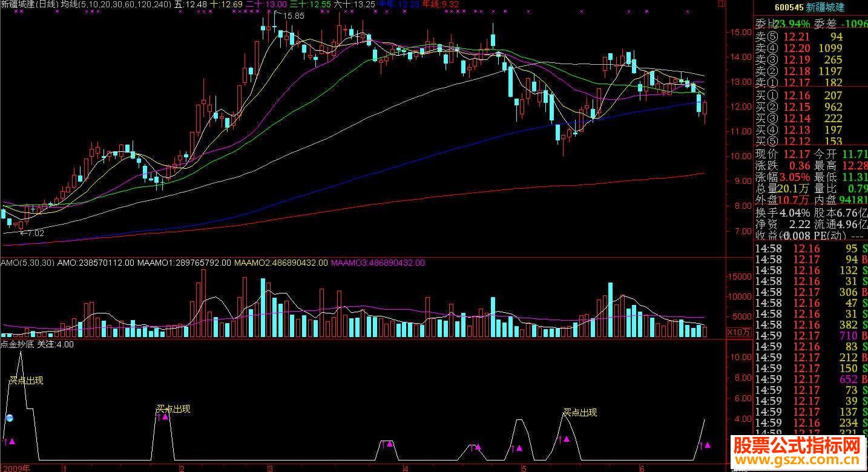Click the blue ball icon in indicator panel
Image resolution: width=868 pixels, height=472 pixels.
tap(10, 418)
